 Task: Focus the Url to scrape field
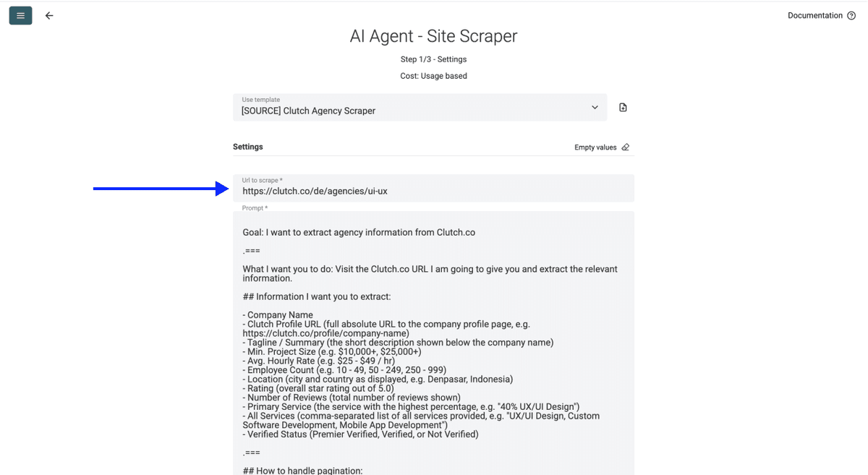[x=433, y=188]
